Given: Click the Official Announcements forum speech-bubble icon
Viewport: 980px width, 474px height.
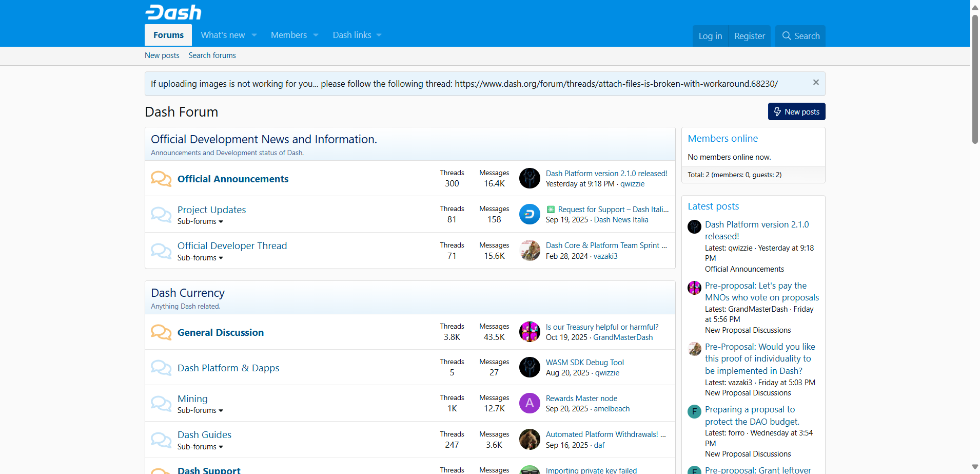Looking at the screenshot, I should tap(161, 179).
